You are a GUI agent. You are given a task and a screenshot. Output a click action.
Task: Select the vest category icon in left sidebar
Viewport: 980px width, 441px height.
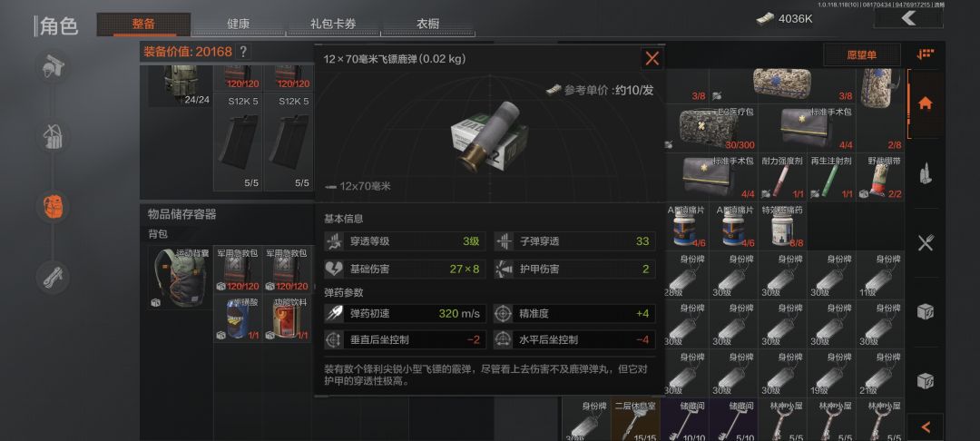click(54, 136)
